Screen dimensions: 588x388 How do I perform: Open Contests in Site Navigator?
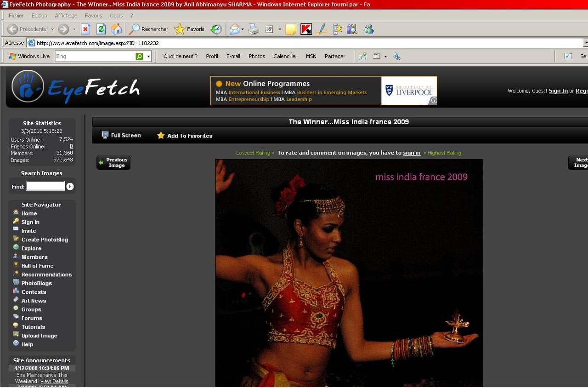click(x=34, y=292)
